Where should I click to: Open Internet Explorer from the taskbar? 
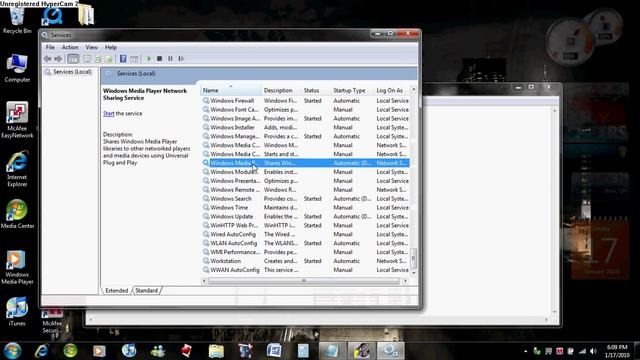42,351
